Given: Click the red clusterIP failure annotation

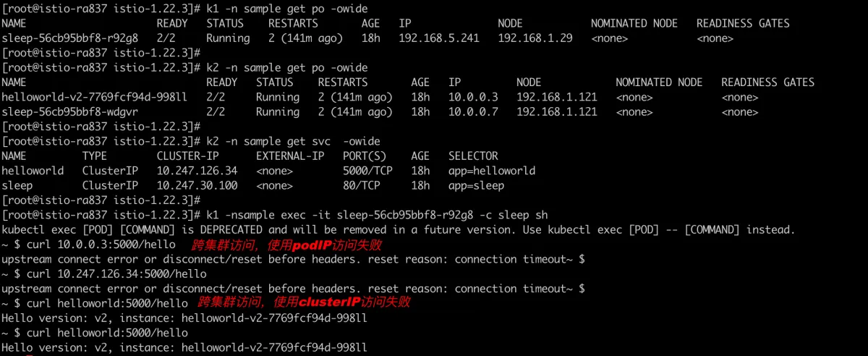Looking at the screenshot, I should 304,302.
